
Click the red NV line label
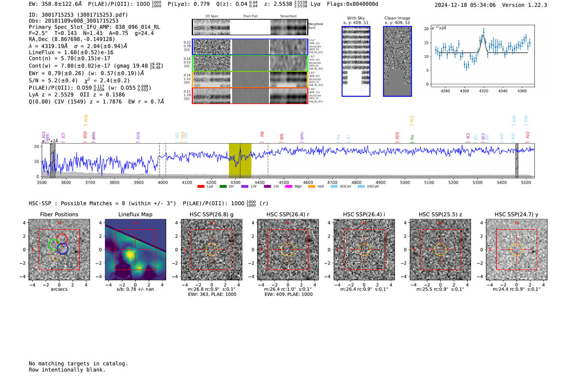pos(262,137)
